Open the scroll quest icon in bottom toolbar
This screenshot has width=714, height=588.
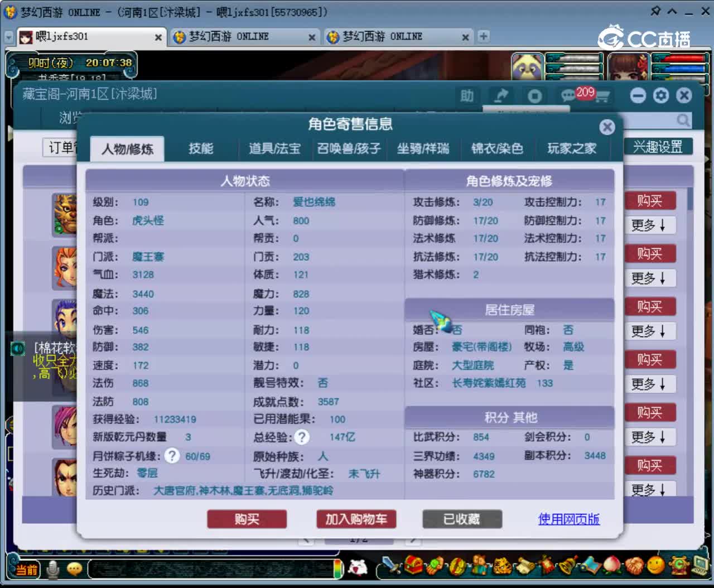click(x=524, y=566)
